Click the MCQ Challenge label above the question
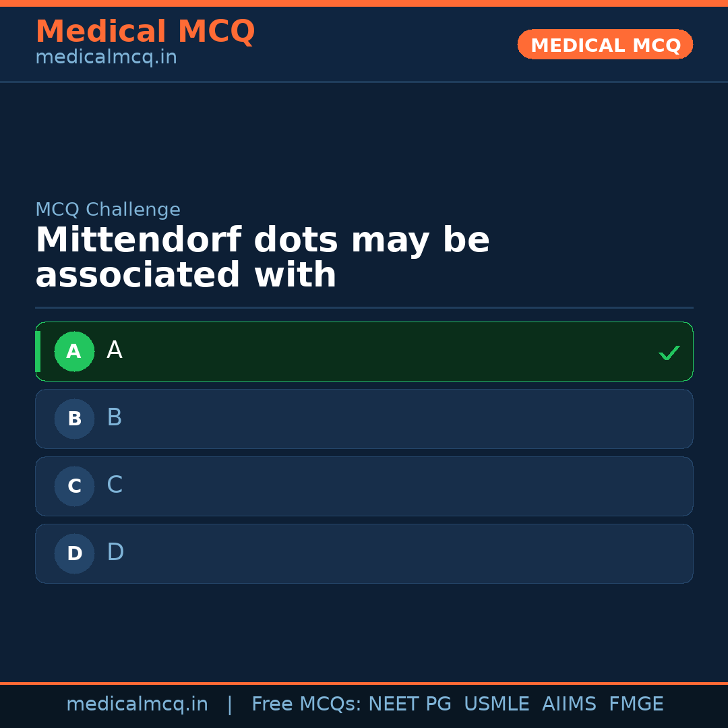The image size is (728, 728). pyautogui.click(x=108, y=210)
